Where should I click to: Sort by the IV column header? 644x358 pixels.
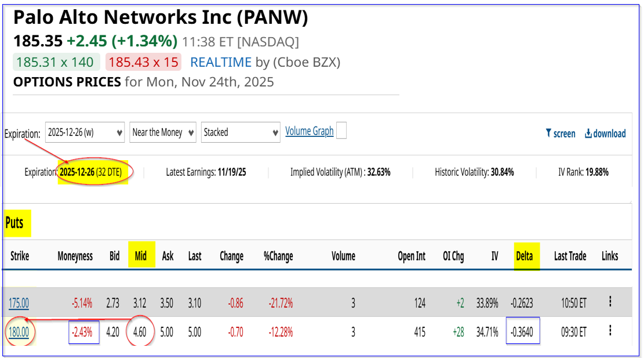494,256
